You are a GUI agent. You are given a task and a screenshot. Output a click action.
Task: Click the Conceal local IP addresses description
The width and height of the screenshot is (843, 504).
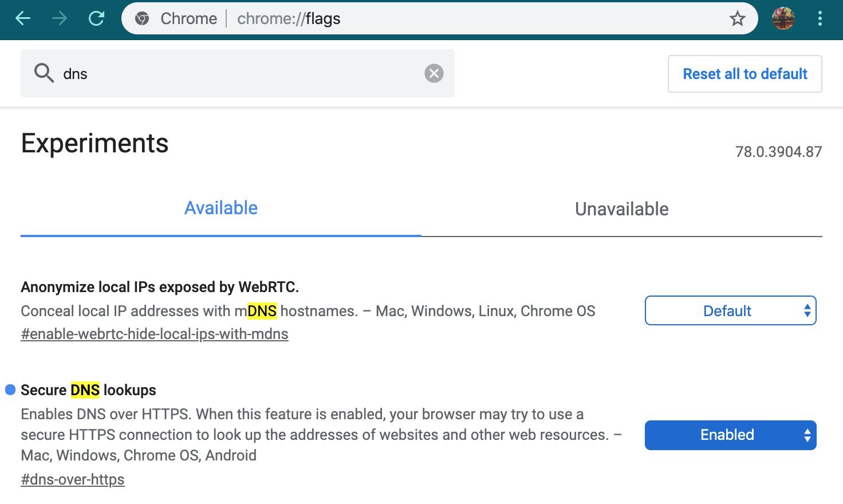(x=308, y=311)
